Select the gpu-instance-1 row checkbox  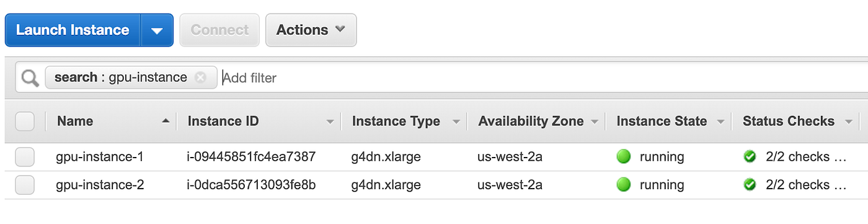pyautogui.click(x=25, y=158)
